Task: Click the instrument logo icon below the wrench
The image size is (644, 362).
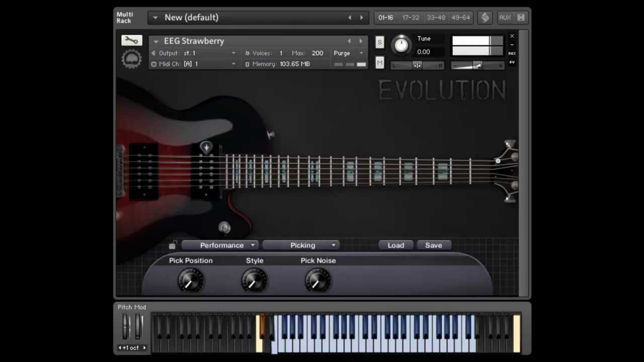Action: [x=131, y=59]
